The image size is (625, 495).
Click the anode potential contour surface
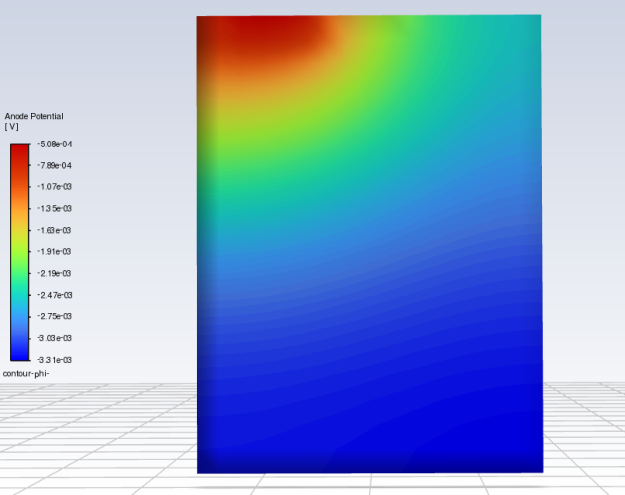[x=369, y=244]
